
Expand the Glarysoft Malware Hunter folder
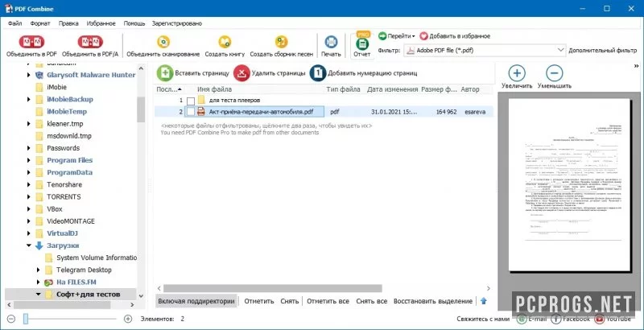point(28,75)
